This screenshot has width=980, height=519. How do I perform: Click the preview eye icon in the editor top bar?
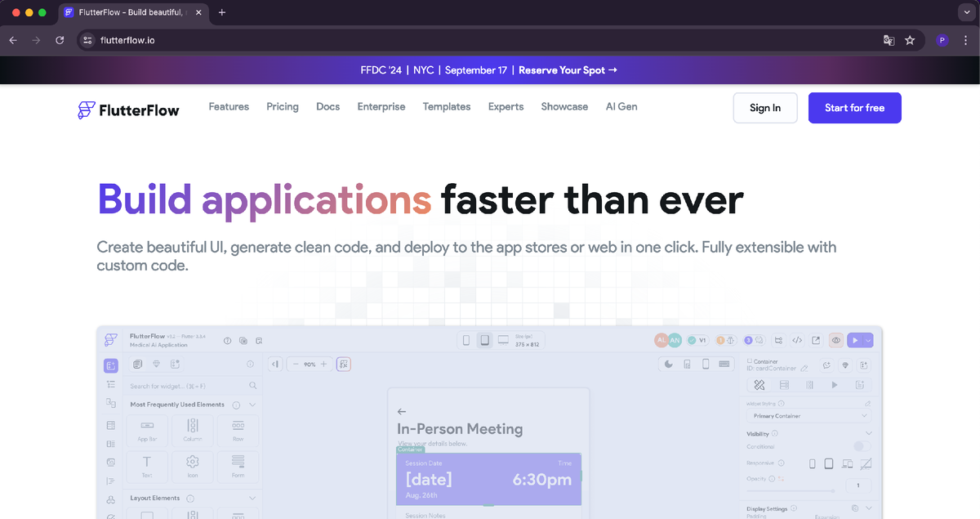point(836,340)
